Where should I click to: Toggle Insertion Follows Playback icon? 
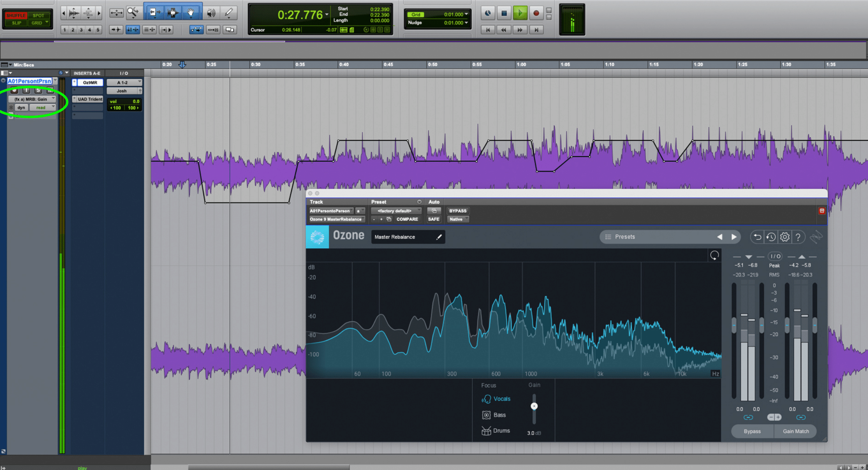click(x=166, y=30)
